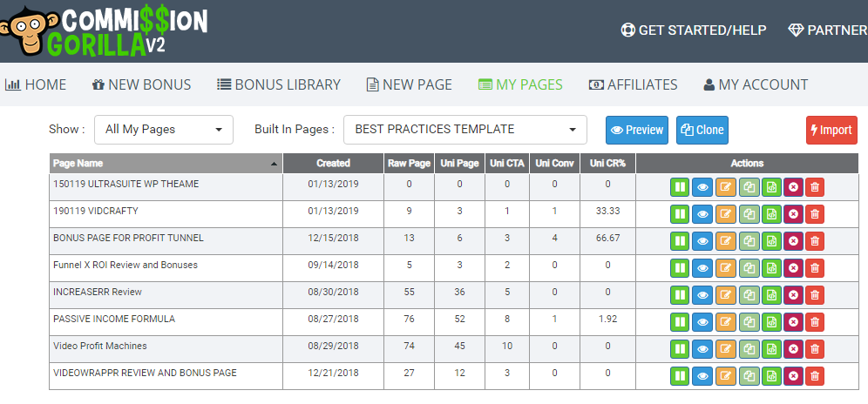868x404 pixels.
Task: Click the Commission Gorilla V2 logo
Action: (104, 30)
